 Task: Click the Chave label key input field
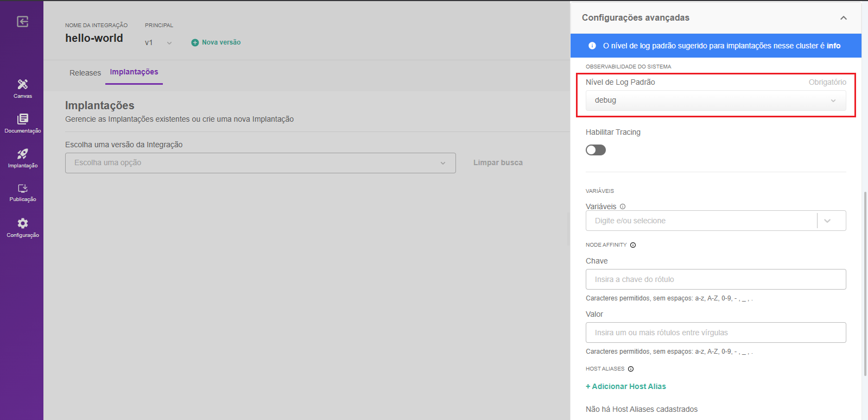[x=715, y=279]
